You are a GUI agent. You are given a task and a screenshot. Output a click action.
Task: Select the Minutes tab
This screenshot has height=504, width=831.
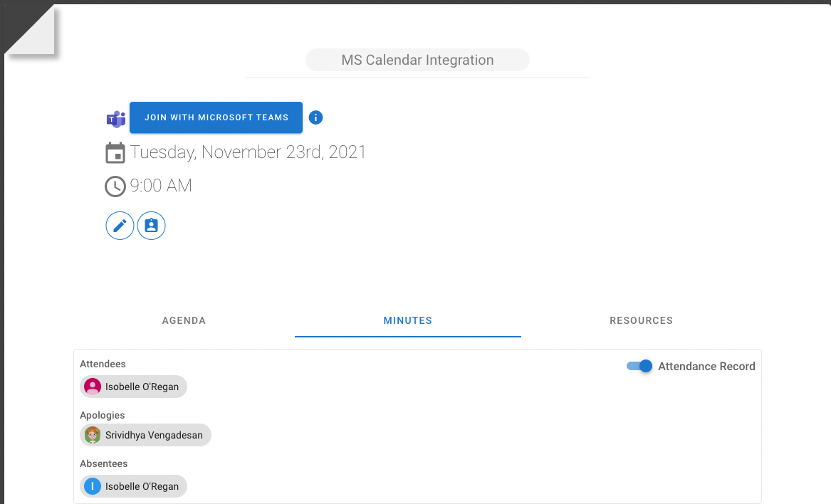407,320
